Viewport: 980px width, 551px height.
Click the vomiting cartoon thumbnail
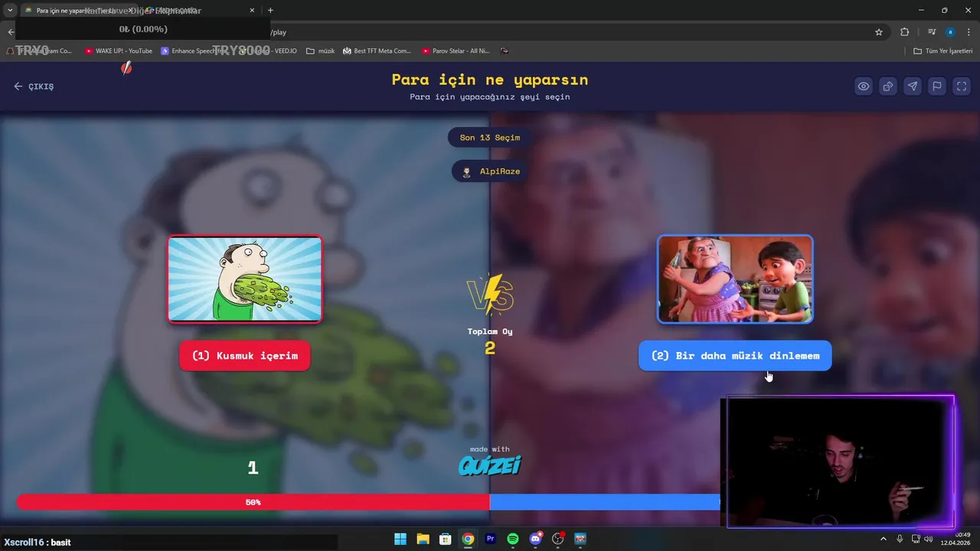pos(245,279)
